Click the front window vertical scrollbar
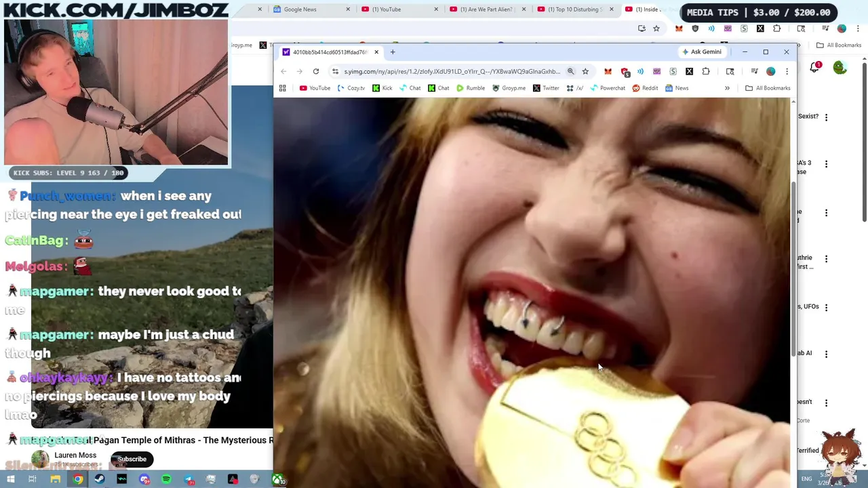Viewport: 868px width, 488px height. coord(793,268)
